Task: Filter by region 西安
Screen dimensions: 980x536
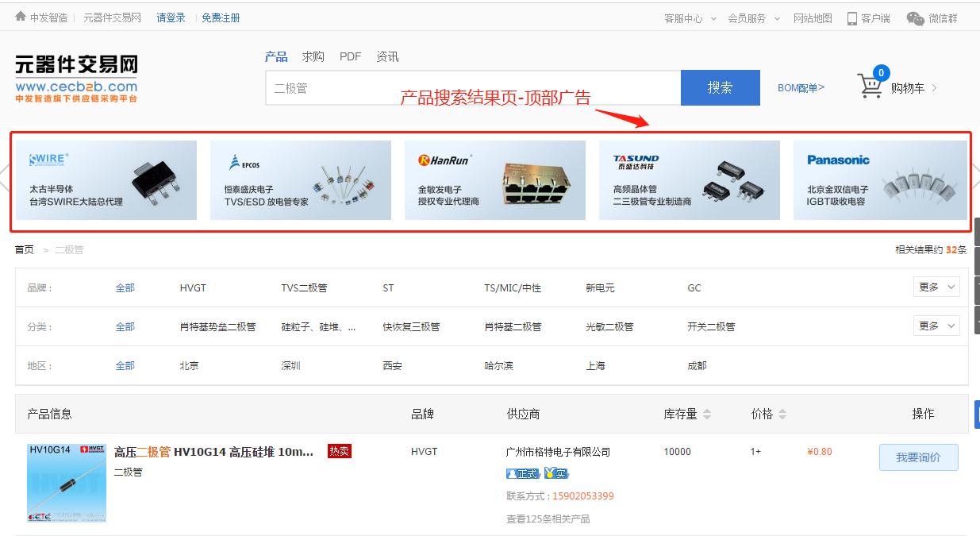Action: click(392, 365)
